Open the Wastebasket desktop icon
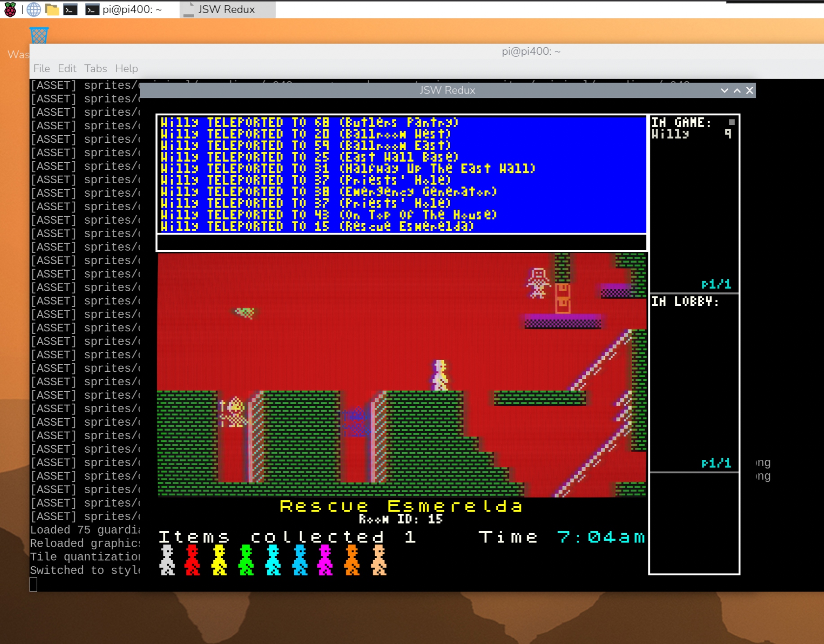Screen dimensions: 824x644 coord(39,36)
